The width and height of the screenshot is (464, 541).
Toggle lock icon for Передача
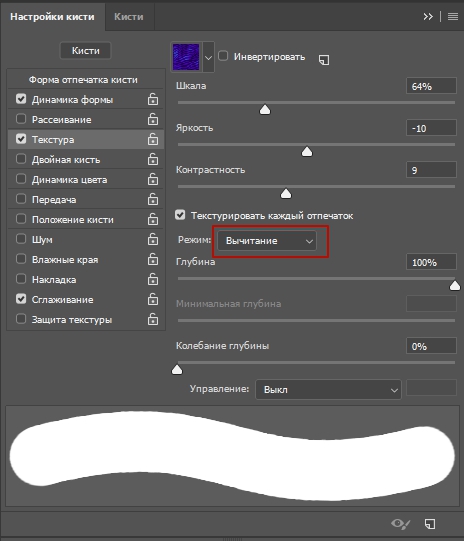pos(153,199)
